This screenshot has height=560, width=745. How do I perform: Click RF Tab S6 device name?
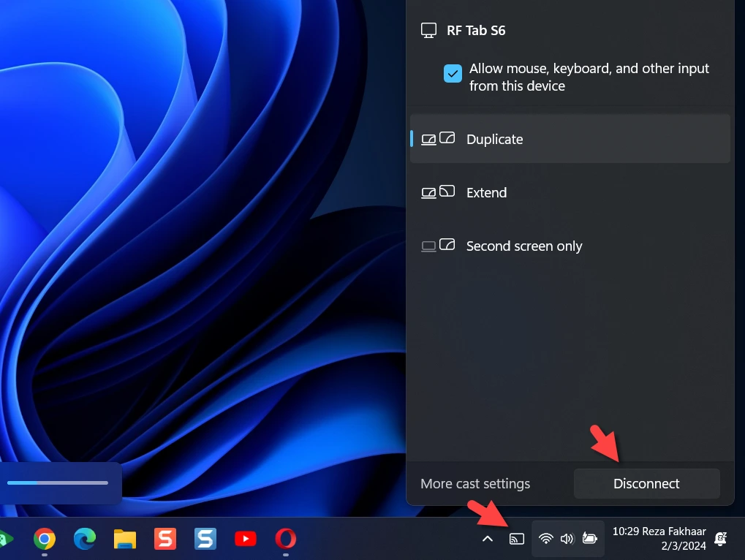coord(476,31)
